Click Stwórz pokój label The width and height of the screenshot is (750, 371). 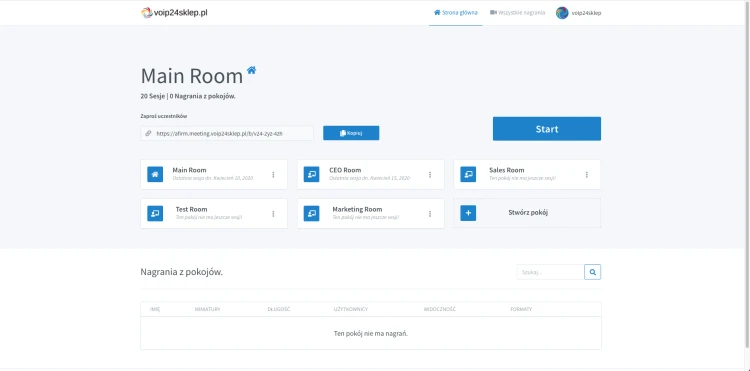pos(528,213)
